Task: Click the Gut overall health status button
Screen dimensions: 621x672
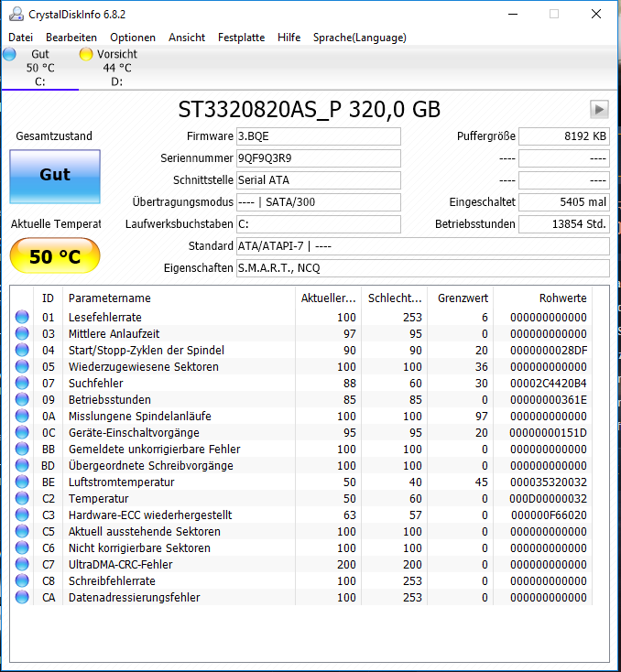Action: [x=55, y=176]
